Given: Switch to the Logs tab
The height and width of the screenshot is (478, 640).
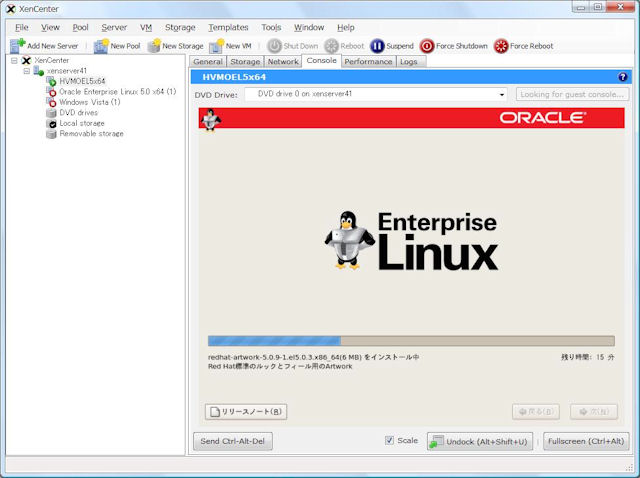Looking at the screenshot, I should (x=409, y=62).
